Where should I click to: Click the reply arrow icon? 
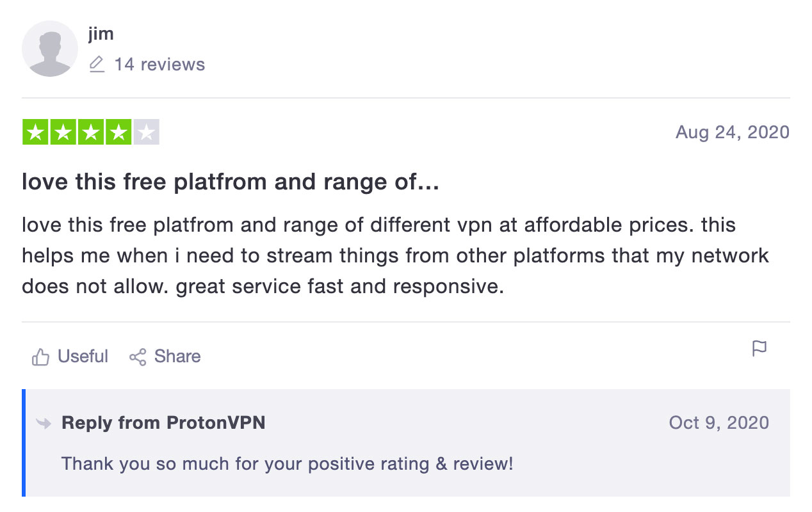44,424
